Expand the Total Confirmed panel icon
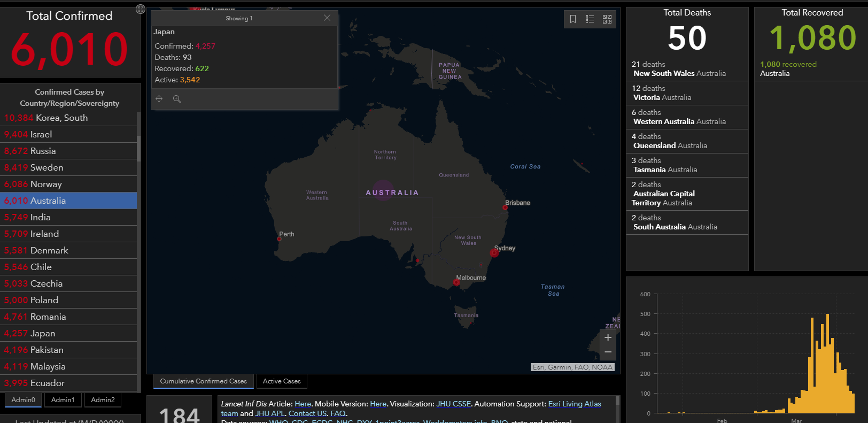 click(x=140, y=9)
